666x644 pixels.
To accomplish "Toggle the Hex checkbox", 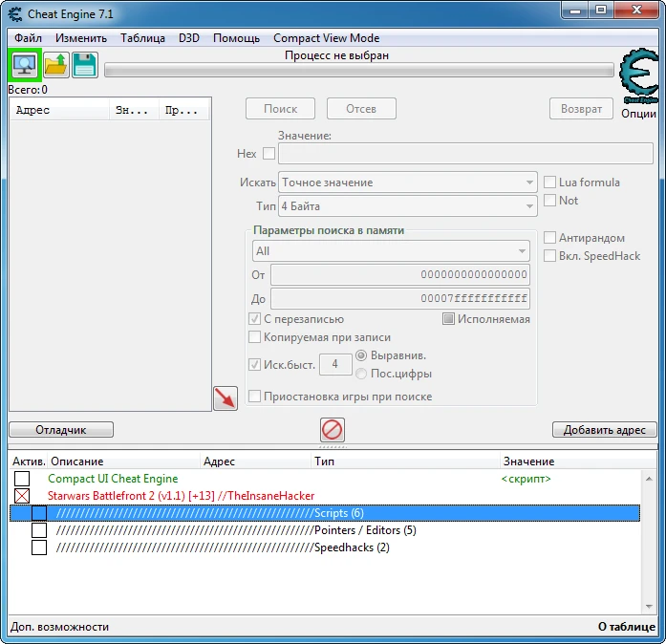I will pyautogui.click(x=269, y=153).
